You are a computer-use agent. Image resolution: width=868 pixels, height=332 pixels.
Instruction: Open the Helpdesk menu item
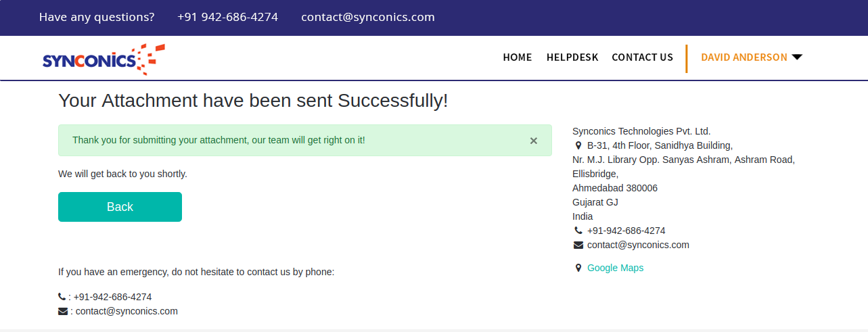[x=572, y=57]
